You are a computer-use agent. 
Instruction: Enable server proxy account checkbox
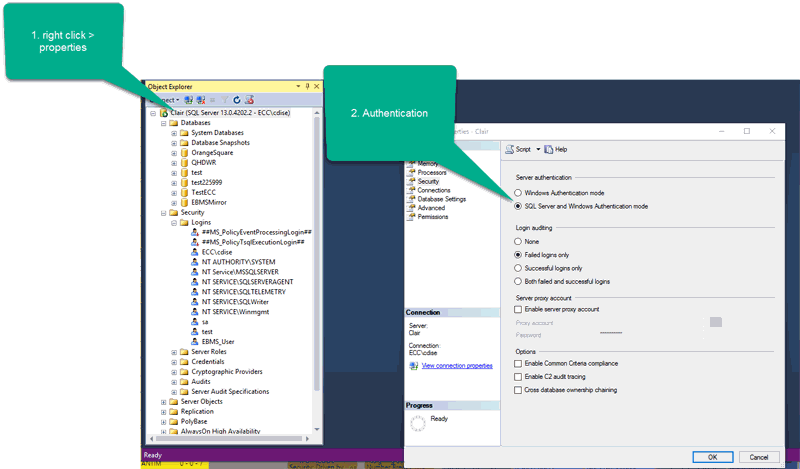tap(518, 310)
